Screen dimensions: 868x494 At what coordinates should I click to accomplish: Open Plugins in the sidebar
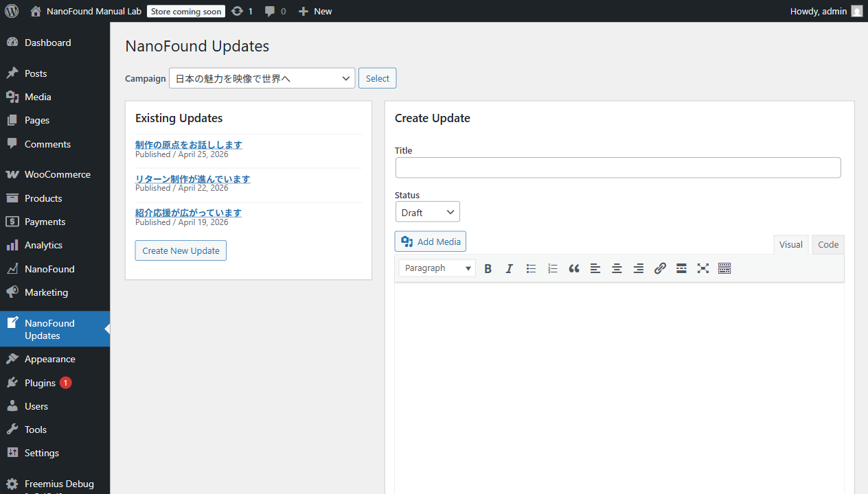pos(55,383)
